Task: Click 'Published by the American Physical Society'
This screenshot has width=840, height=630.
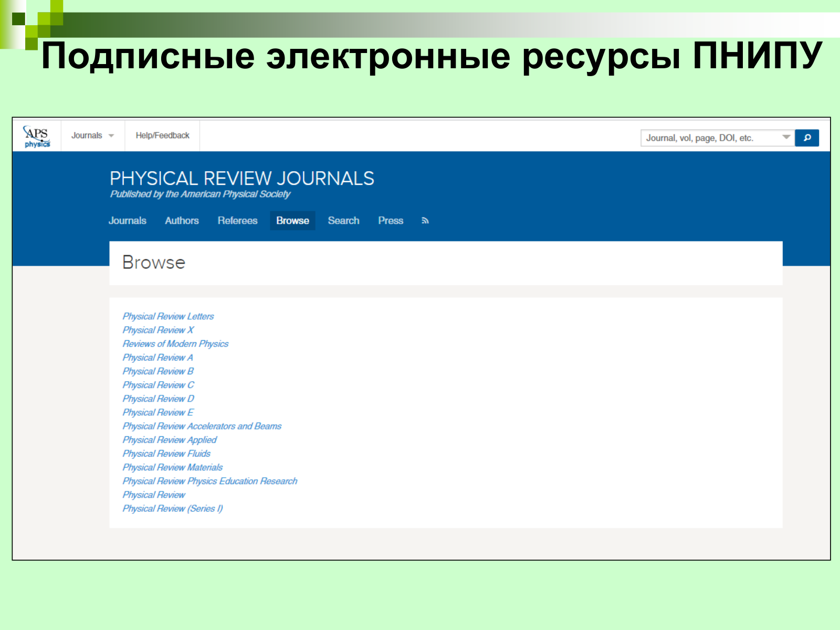Action: [x=200, y=194]
